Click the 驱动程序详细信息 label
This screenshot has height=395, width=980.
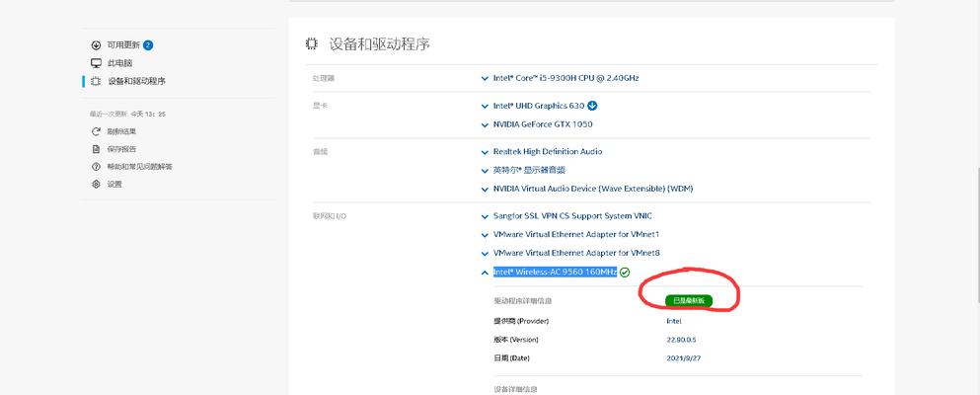click(x=522, y=301)
